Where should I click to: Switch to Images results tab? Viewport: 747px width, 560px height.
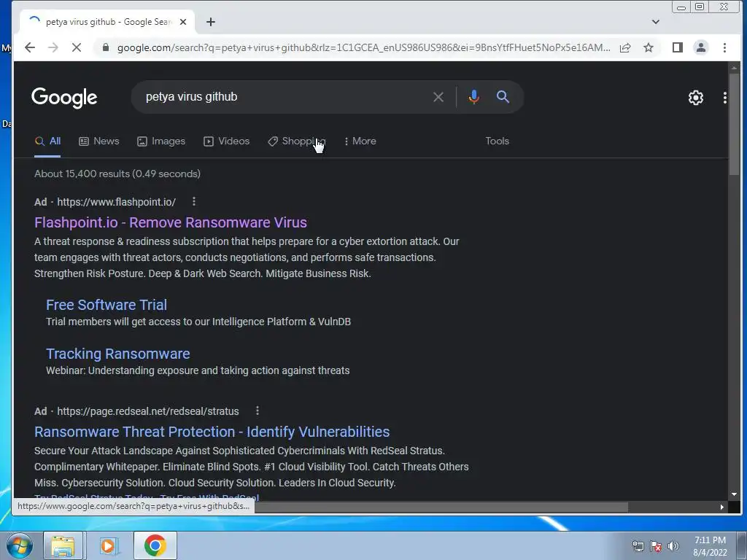point(161,141)
